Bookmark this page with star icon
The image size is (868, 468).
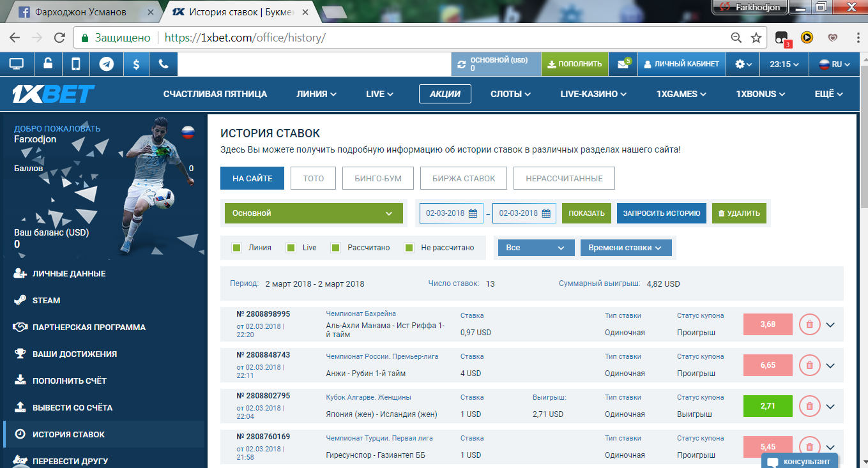tap(756, 38)
